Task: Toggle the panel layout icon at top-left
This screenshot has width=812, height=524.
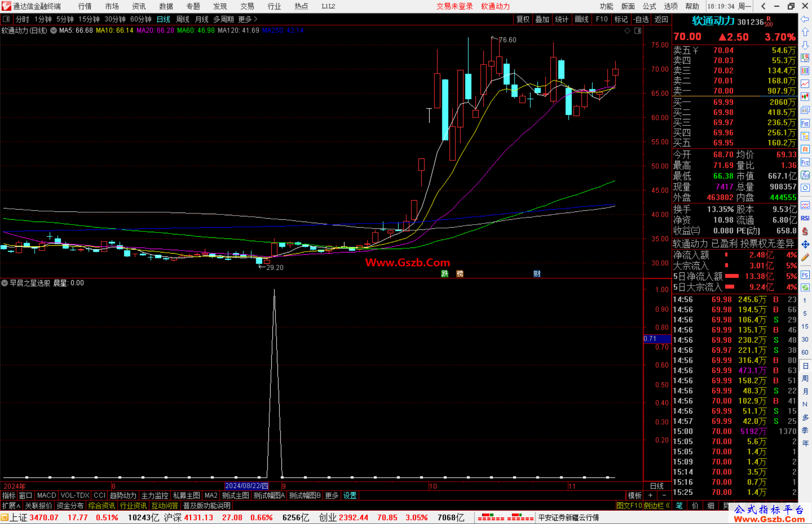Action: 6,19
